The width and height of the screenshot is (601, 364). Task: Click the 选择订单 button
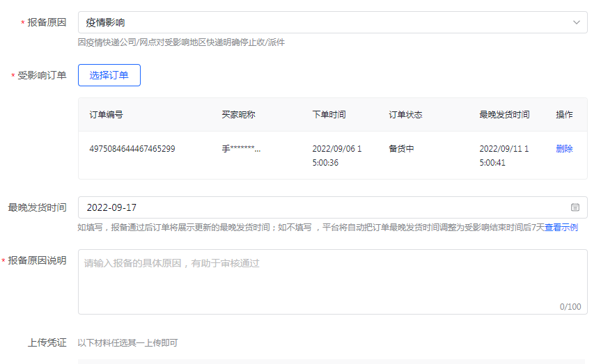[109, 75]
